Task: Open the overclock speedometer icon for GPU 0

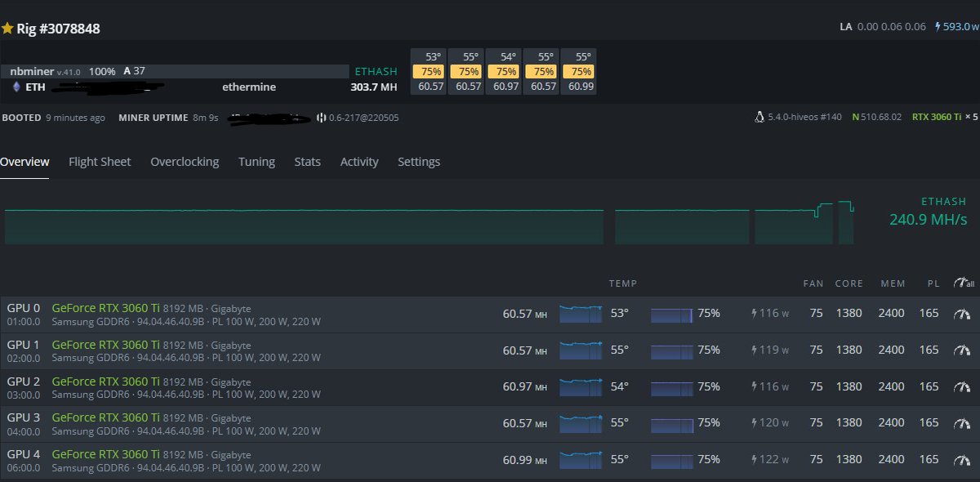Action: coord(963,314)
